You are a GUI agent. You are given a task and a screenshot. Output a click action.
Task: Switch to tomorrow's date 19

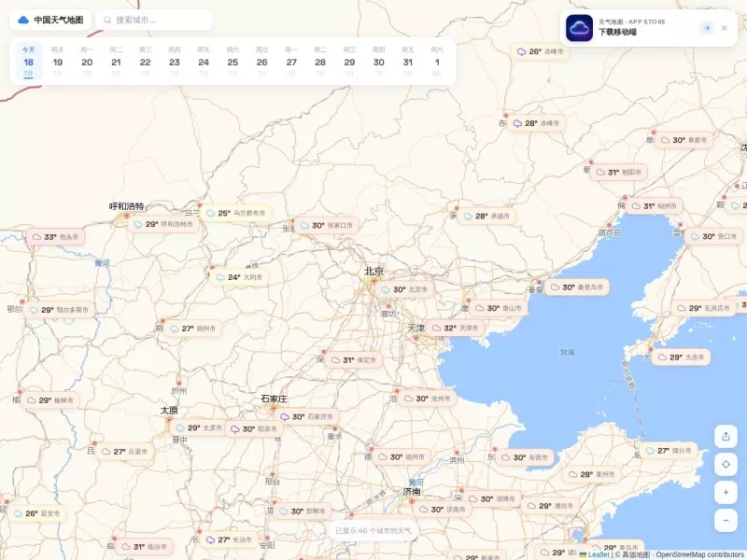click(58, 62)
